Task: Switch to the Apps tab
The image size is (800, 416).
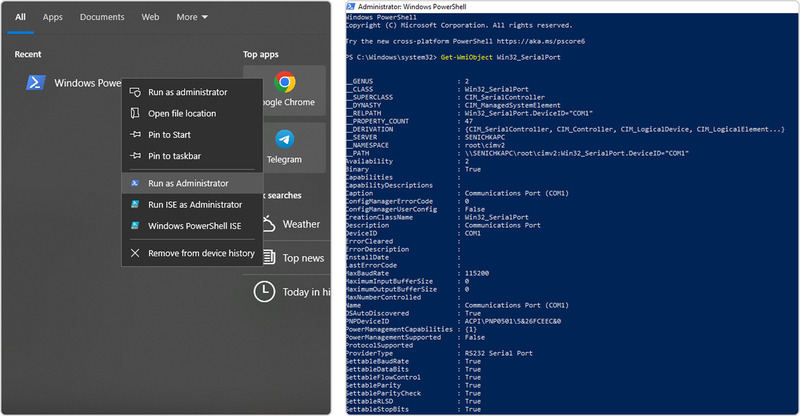Action: click(53, 17)
